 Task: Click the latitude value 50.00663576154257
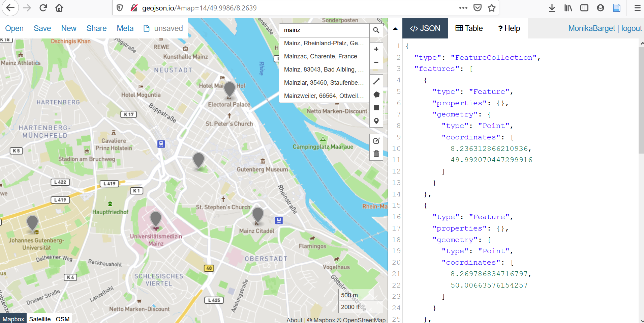pos(489,285)
